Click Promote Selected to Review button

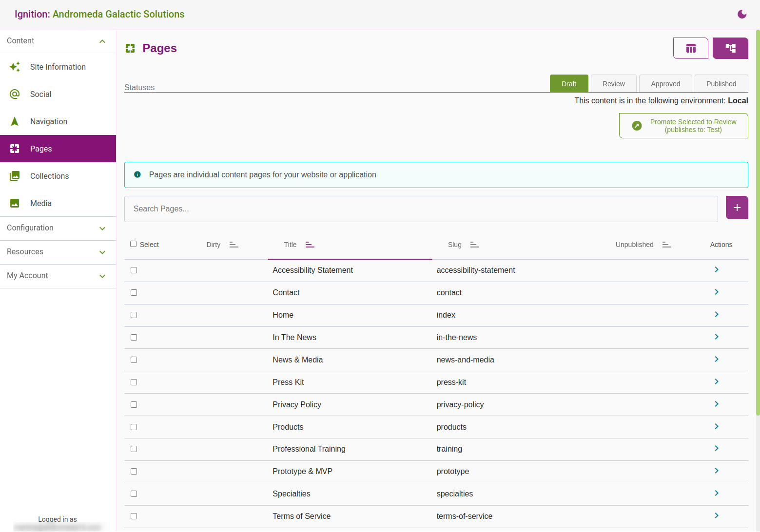[x=683, y=126]
